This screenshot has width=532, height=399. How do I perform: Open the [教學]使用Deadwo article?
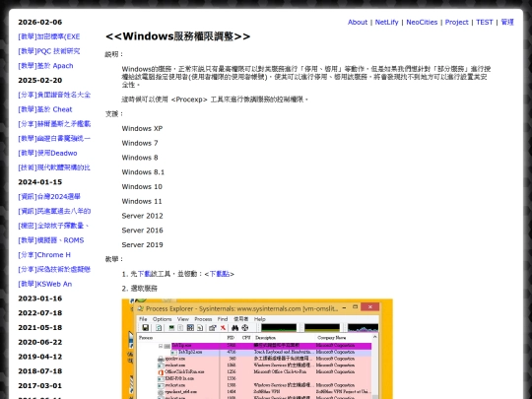[x=47, y=153]
